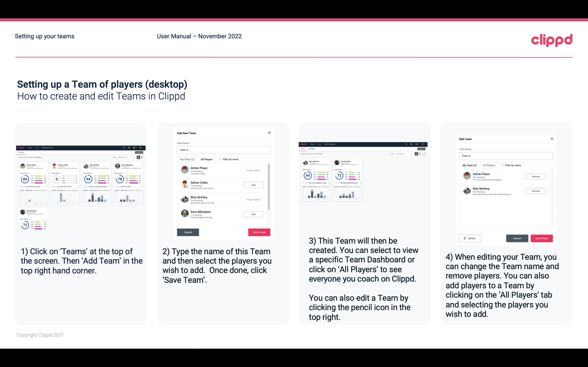
Task: Click Add button next to Adrian Coliba
Action: (253, 184)
